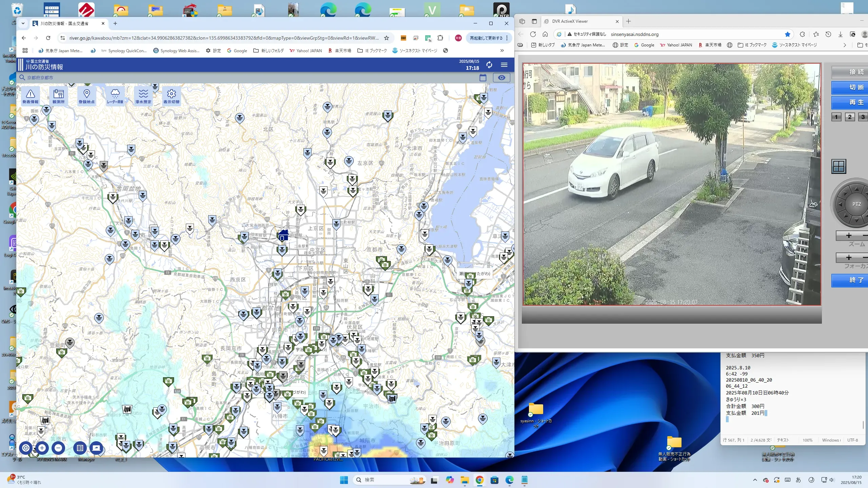Screen dimensions: 868x488
Task: Click the map zoom-in plus button
Action: pyautogui.click(x=42, y=448)
